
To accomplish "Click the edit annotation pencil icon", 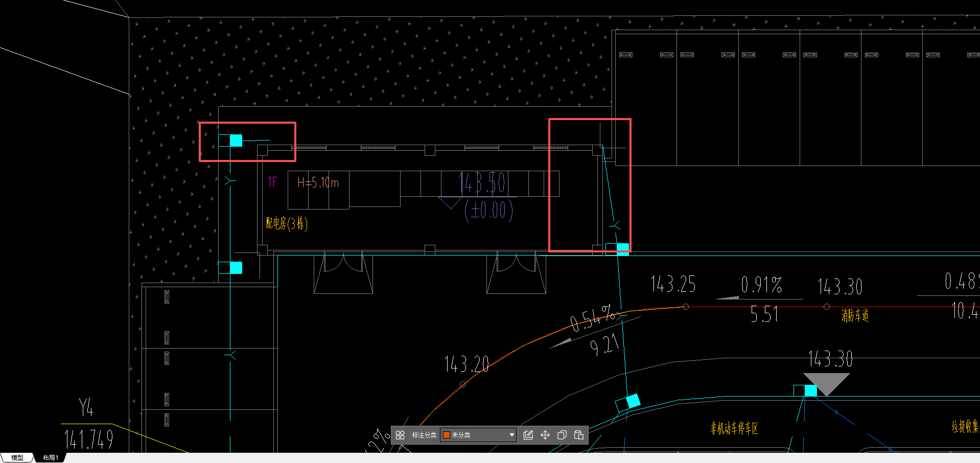I will click(528, 435).
